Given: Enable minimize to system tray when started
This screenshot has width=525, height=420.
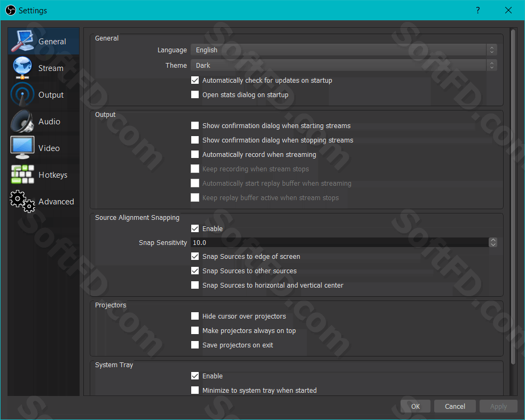Looking at the screenshot, I should click(x=195, y=390).
